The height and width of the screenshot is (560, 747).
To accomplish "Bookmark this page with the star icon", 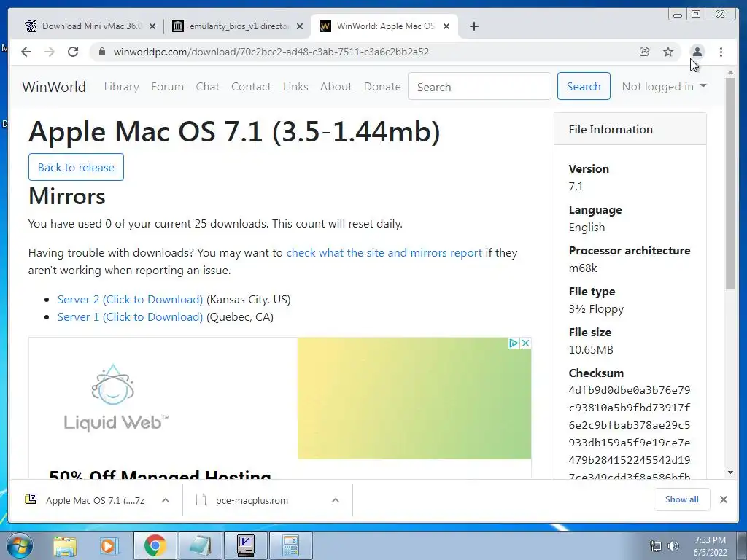I will [668, 52].
